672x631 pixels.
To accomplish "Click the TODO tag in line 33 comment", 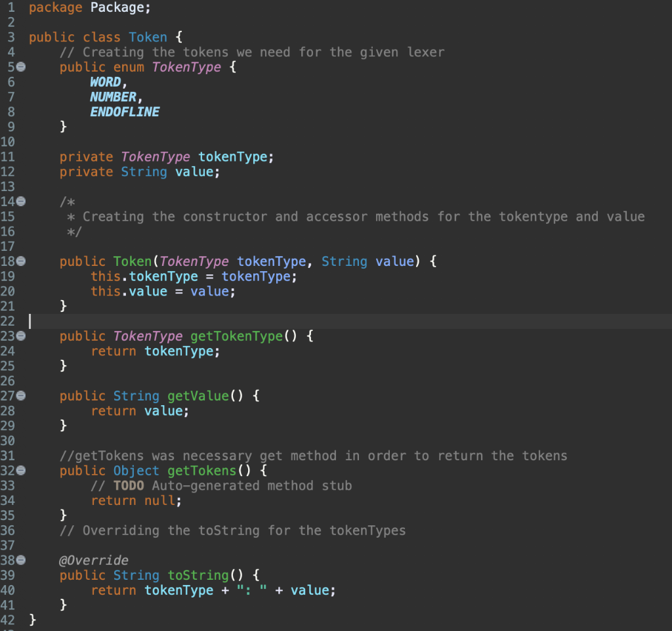I will coord(129,486).
